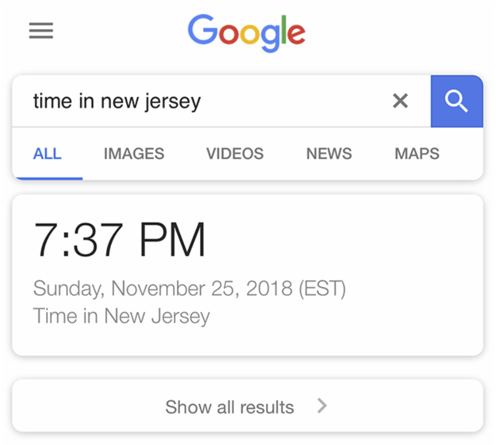Click the word jersey in search box
The height and width of the screenshot is (445, 504).
pos(173,101)
